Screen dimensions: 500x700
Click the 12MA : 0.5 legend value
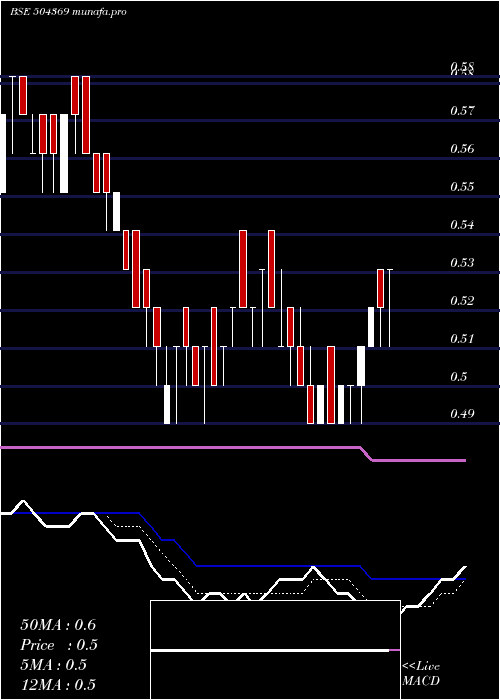[58, 685]
